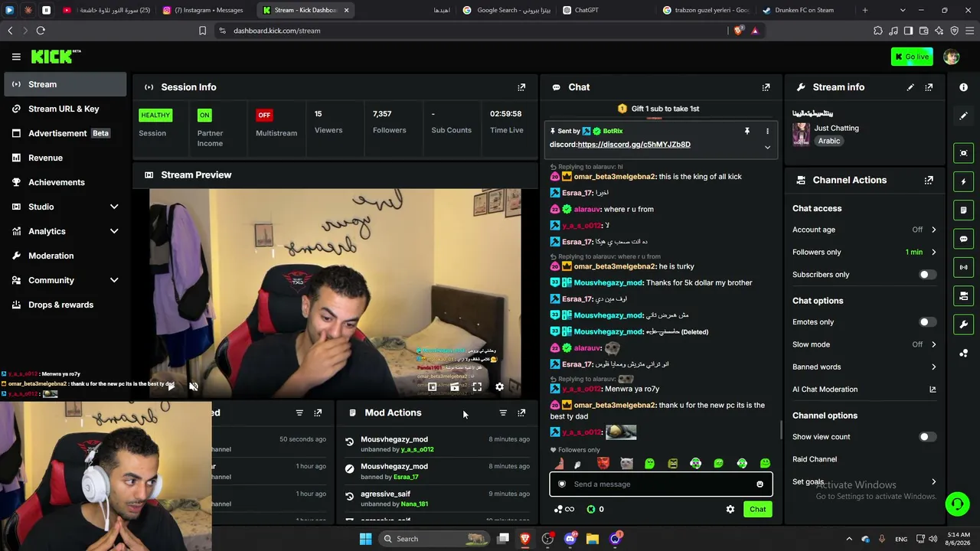Viewport: 980px width, 551px height.
Task: Open the Achievements page
Action: [x=65, y=182]
